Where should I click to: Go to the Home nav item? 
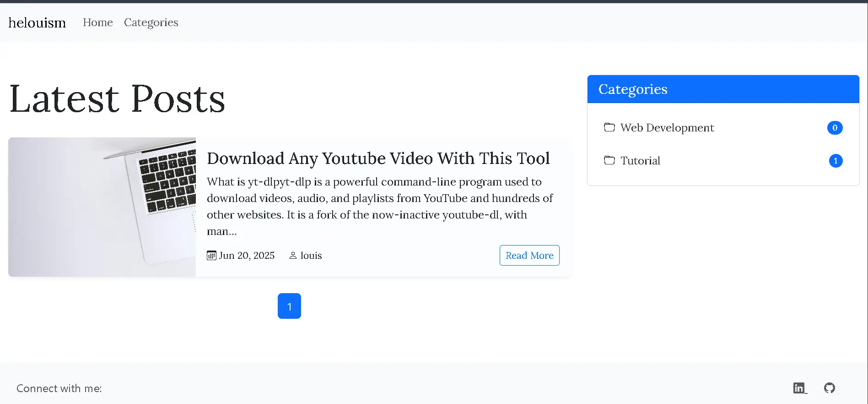[x=97, y=22]
